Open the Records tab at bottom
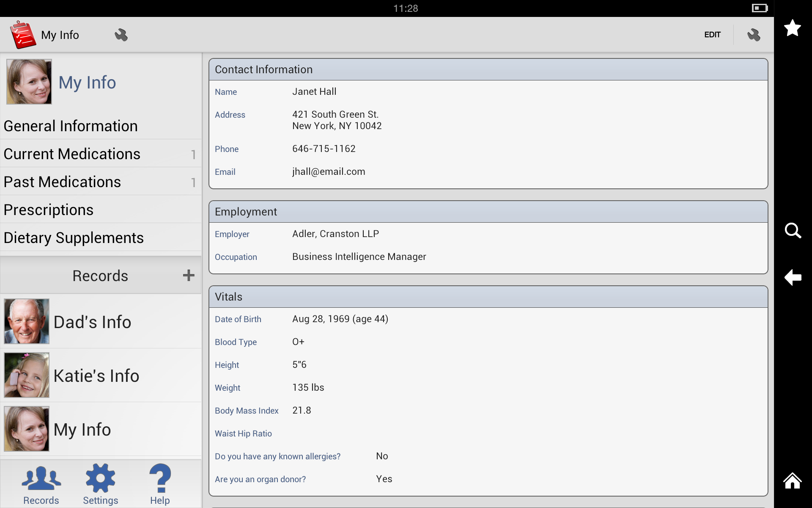 [x=41, y=485]
